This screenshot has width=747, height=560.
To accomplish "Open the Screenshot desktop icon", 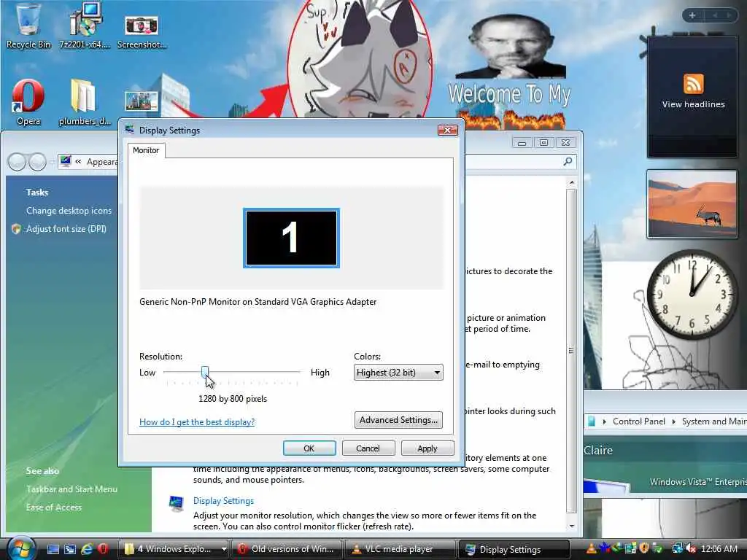I will pos(142,31).
